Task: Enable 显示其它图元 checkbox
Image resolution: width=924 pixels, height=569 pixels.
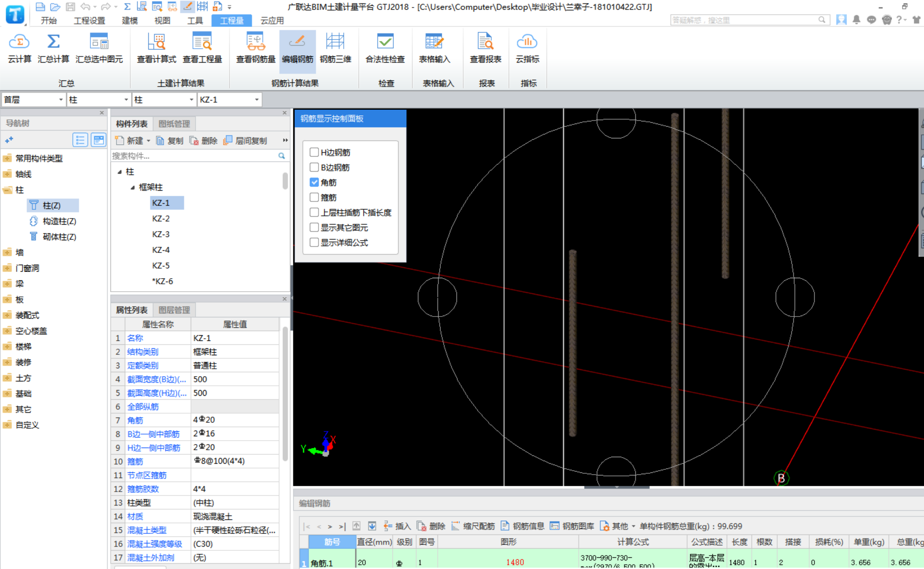Action: click(x=314, y=227)
